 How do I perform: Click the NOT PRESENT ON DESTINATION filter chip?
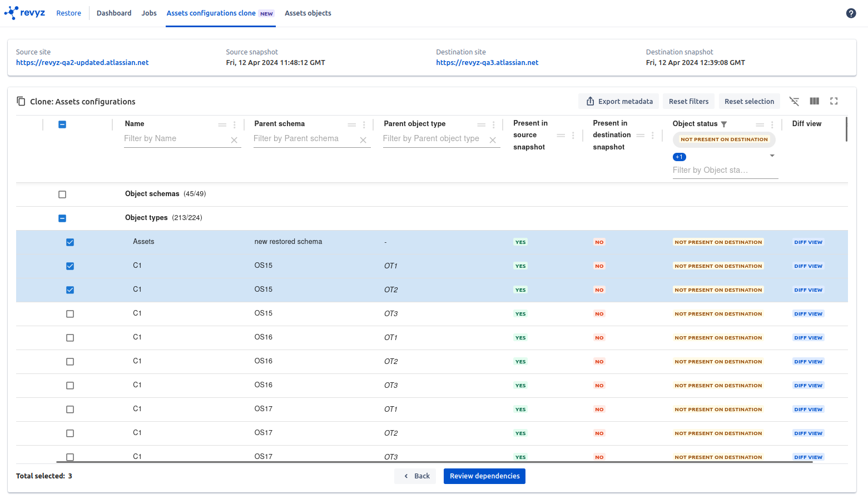click(724, 139)
